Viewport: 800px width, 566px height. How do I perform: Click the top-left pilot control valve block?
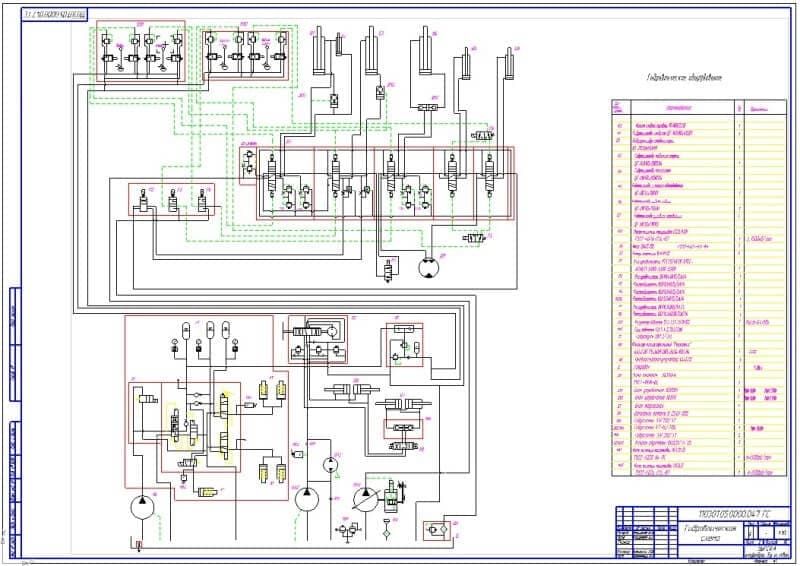(x=141, y=50)
